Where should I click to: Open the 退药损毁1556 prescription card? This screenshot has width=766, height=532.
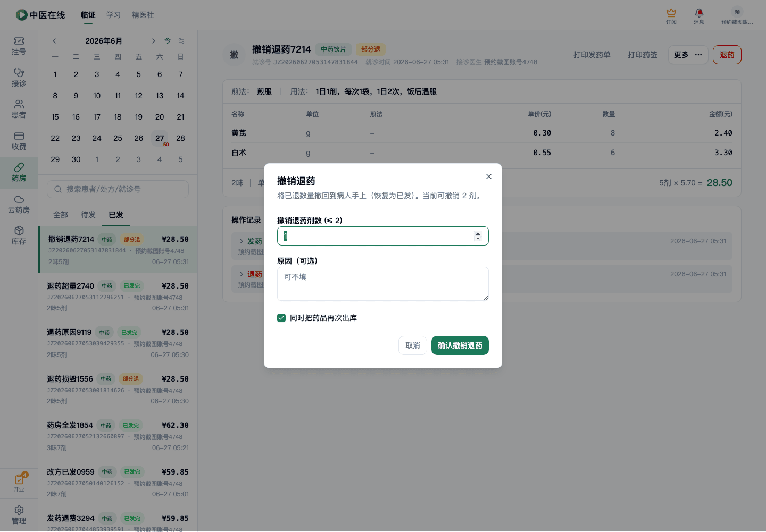(x=118, y=390)
